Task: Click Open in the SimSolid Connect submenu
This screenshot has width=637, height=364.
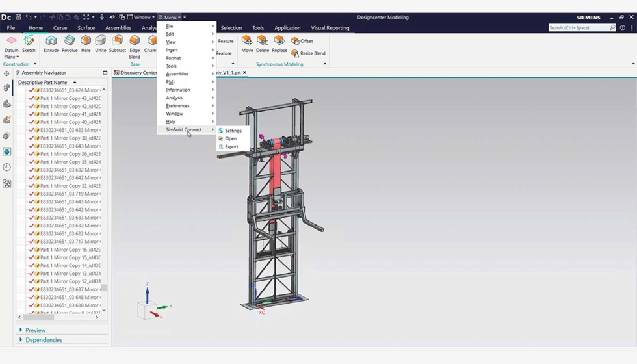Action: tap(233, 138)
